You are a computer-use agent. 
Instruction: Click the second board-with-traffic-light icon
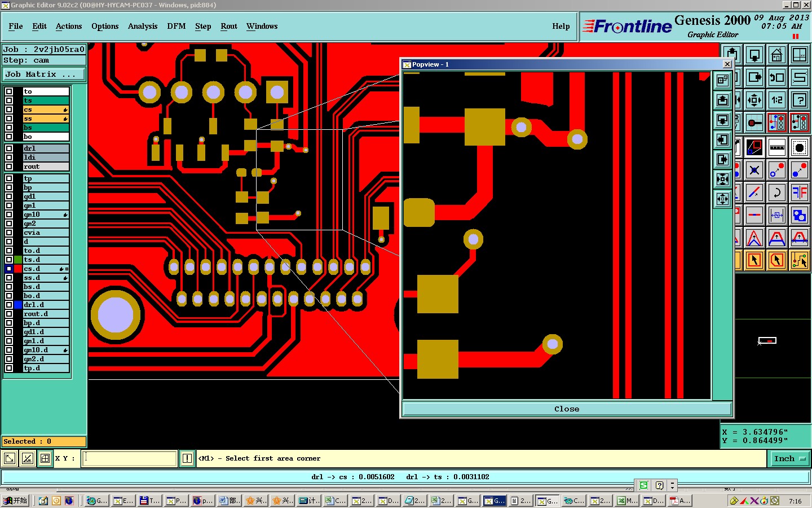[x=799, y=122]
